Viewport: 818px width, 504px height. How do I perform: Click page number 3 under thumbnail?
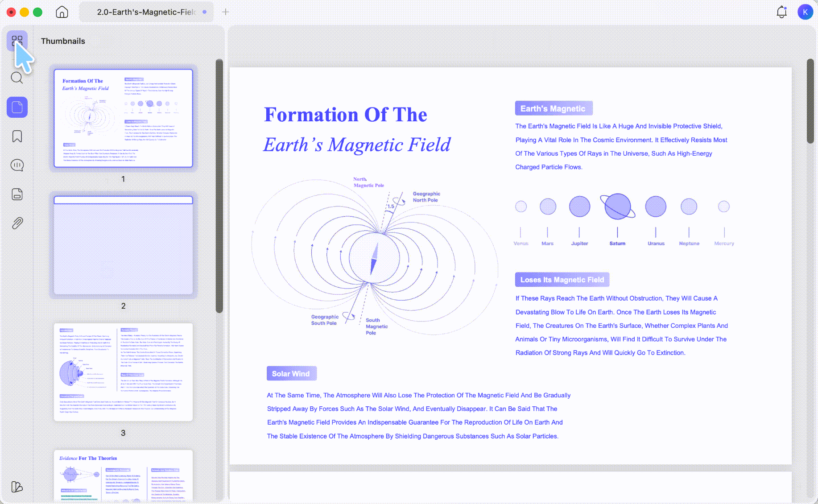click(123, 433)
